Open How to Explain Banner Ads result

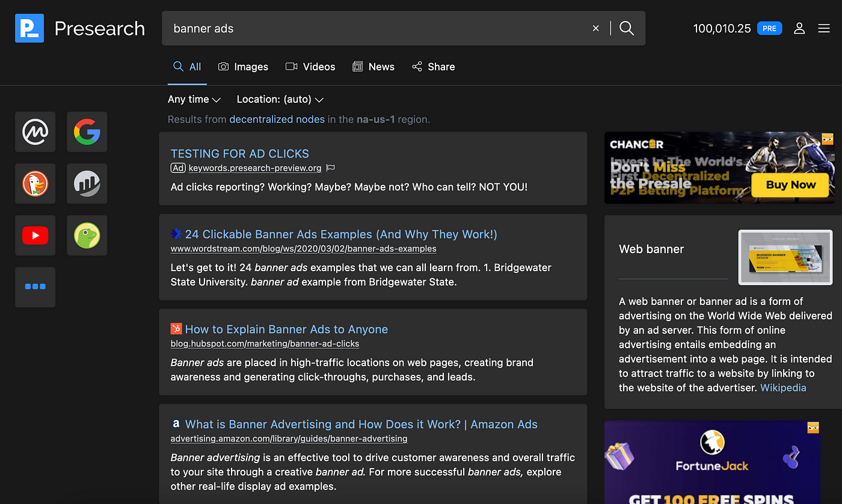pos(286,330)
